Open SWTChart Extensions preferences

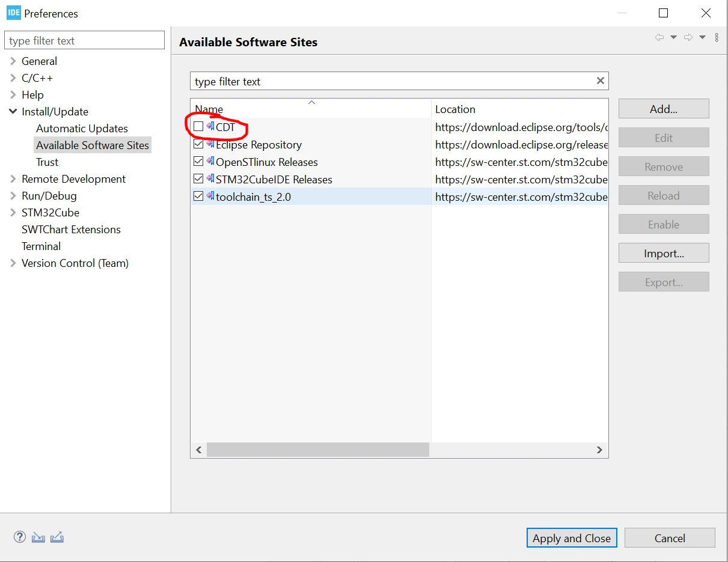click(x=71, y=229)
